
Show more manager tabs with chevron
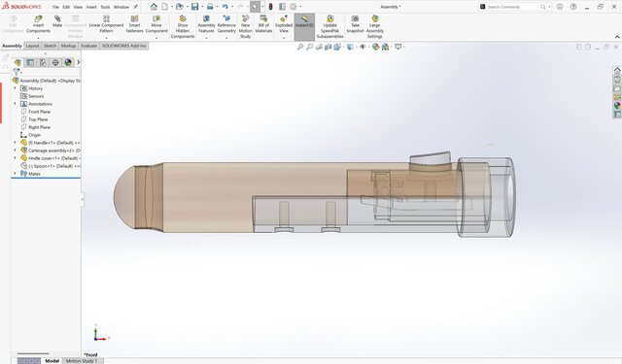(x=78, y=62)
